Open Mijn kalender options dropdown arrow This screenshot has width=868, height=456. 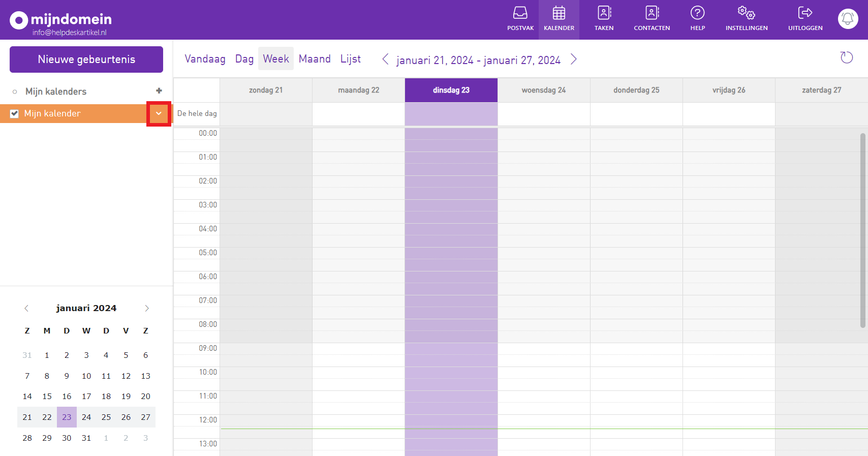159,114
